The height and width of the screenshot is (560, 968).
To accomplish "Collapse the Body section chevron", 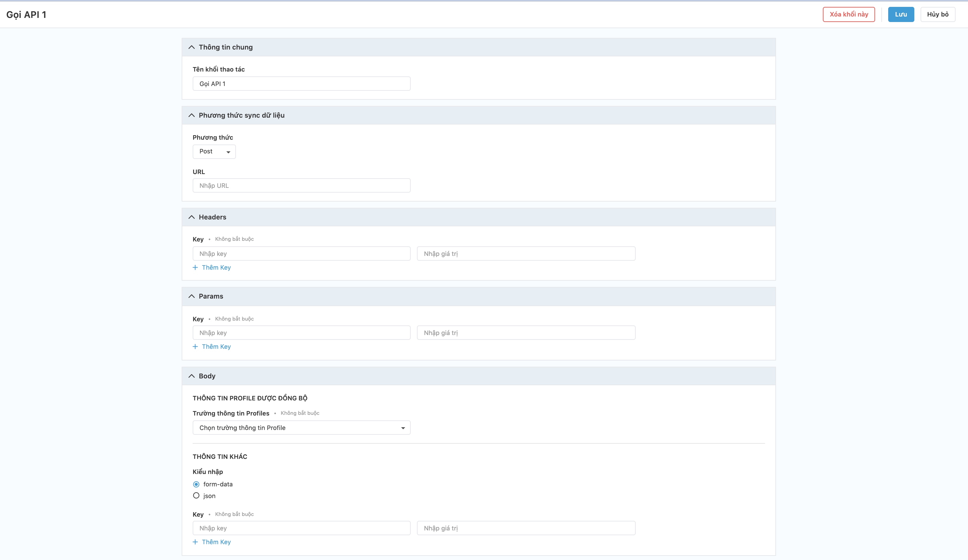I will [191, 376].
